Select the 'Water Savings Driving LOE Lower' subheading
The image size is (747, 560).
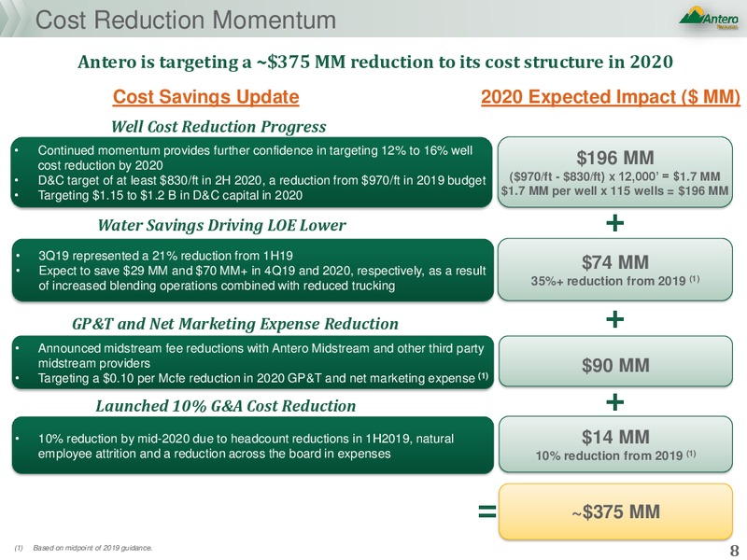point(221,225)
